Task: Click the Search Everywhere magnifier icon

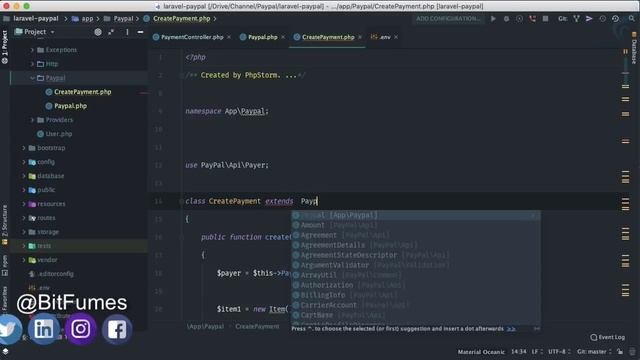Action: pos(631,19)
